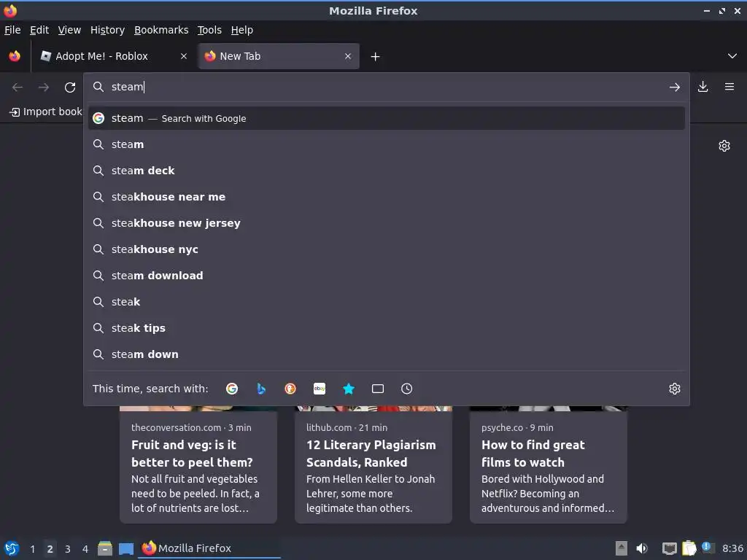747x560 pixels.
Task: Pick 'steam down' suggestion
Action: [x=387, y=354]
